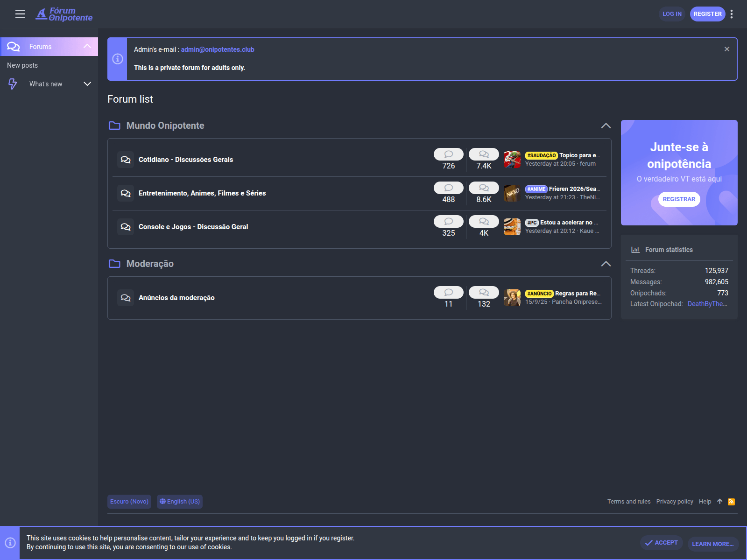Click the RSS feed icon

pyautogui.click(x=731, y=502)
